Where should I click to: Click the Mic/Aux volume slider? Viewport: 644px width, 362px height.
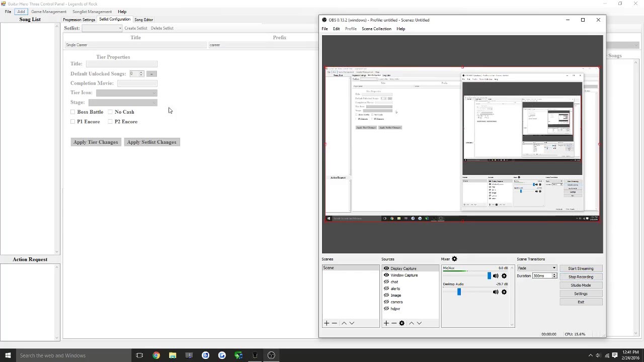coord(466,276)
